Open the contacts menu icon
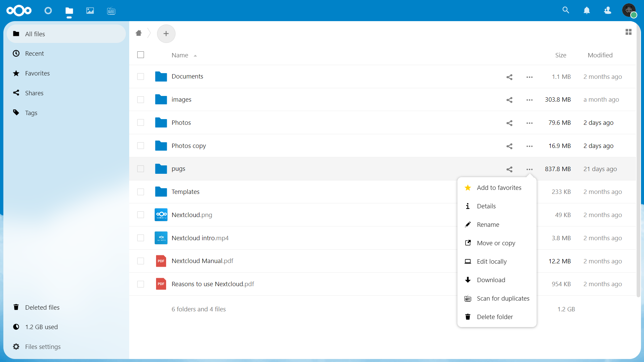644x362 pixels. click(607, 11)
